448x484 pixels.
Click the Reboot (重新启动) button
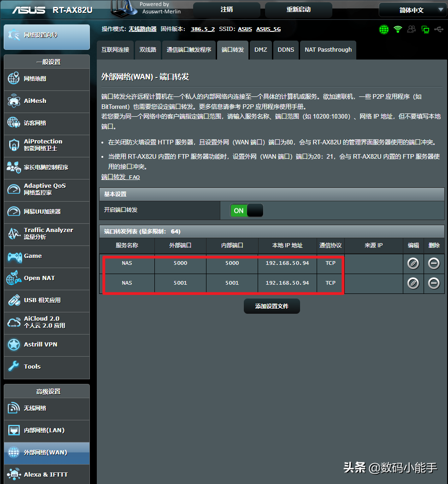[299, 10]
